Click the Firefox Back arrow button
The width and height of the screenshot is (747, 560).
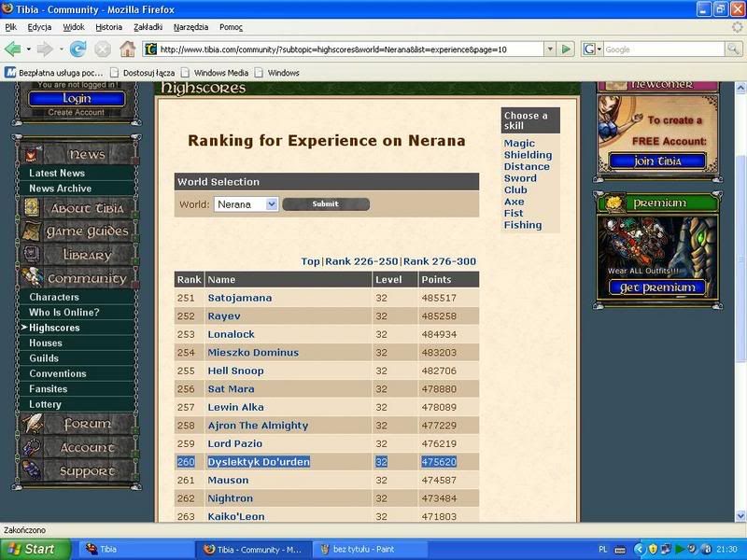point(13,49)
